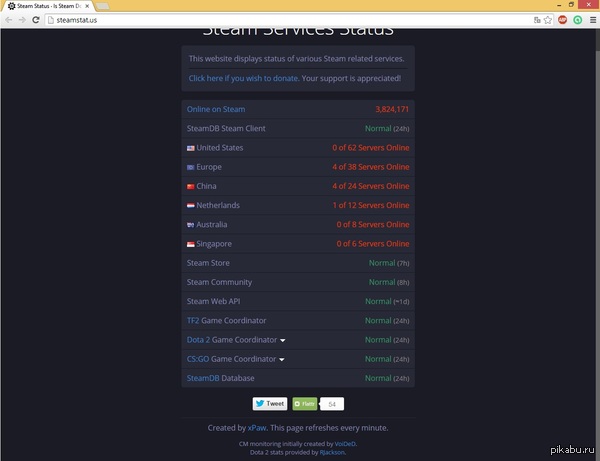Open the Dota 2 link
Image resolution: width=600 pixels, height=461 pixels.
point(198,340)
